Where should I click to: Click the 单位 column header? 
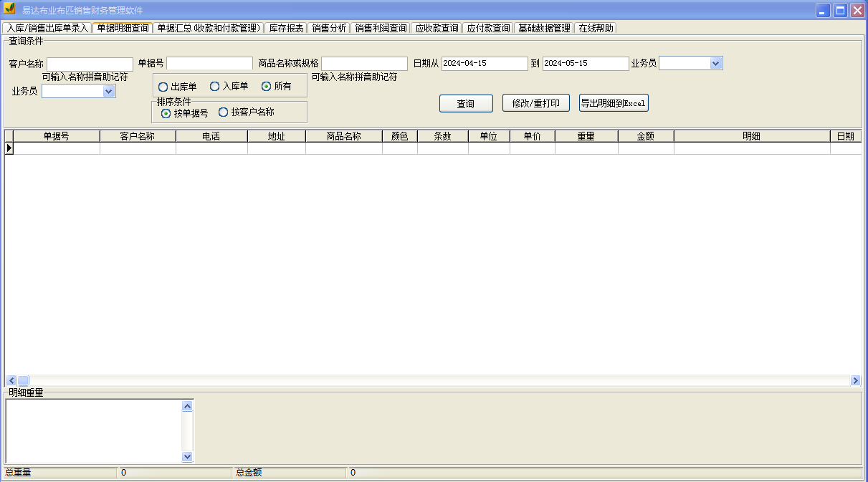pyautogui.click(x=489, y=136)
